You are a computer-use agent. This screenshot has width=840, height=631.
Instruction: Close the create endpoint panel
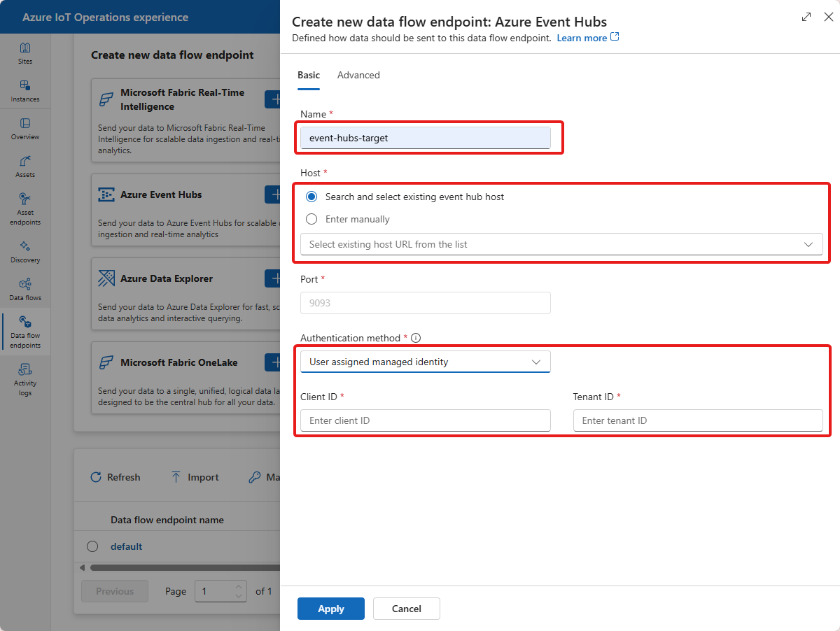pyautogui.click(x=828, y=17)
